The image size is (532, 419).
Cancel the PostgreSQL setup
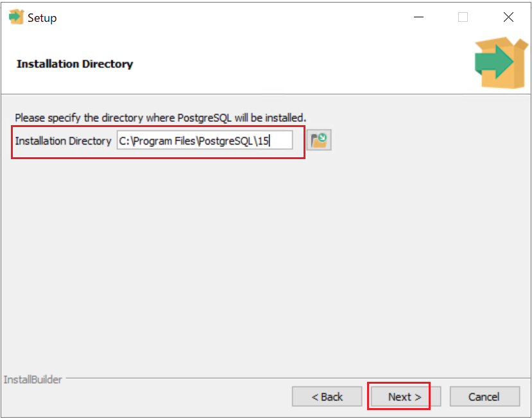click(x=485, y=397)
